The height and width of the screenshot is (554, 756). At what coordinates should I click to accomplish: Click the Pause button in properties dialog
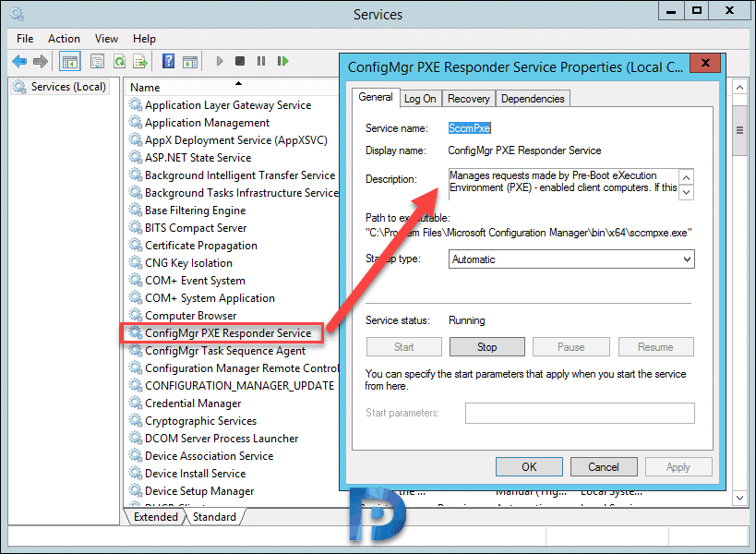[x=570, y=347]
